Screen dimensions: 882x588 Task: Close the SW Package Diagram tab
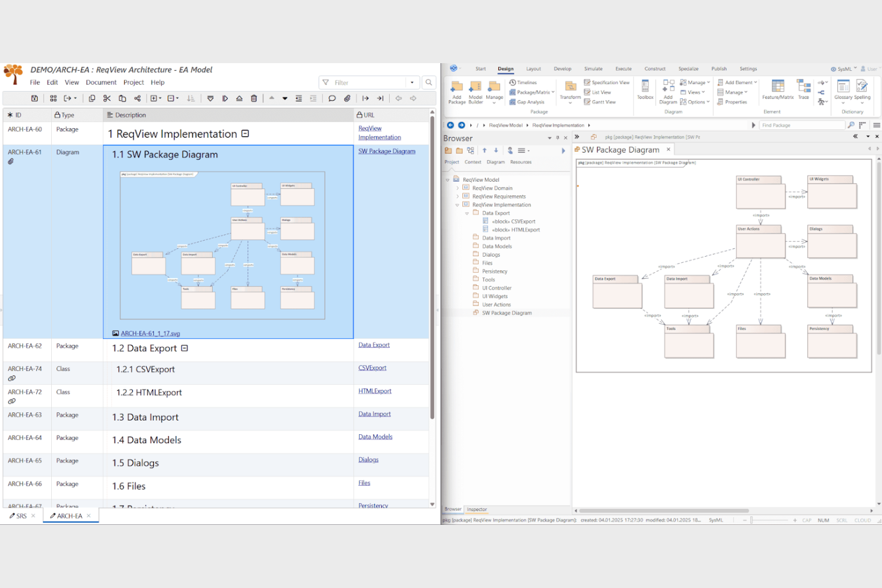669,150
